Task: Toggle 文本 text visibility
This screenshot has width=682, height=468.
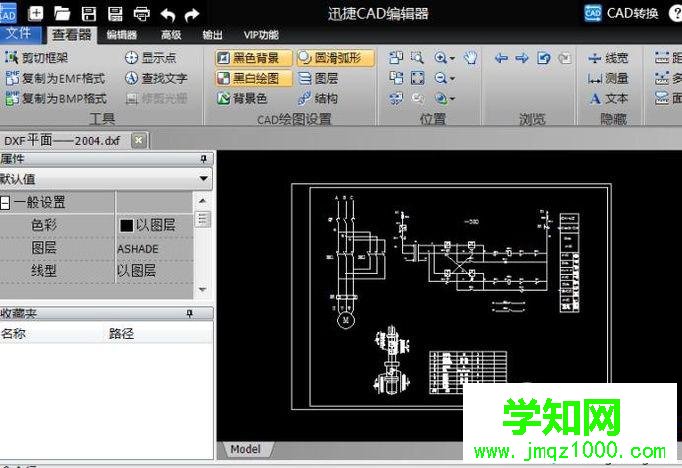Action: pyautogui.click(x=608, y=99)
